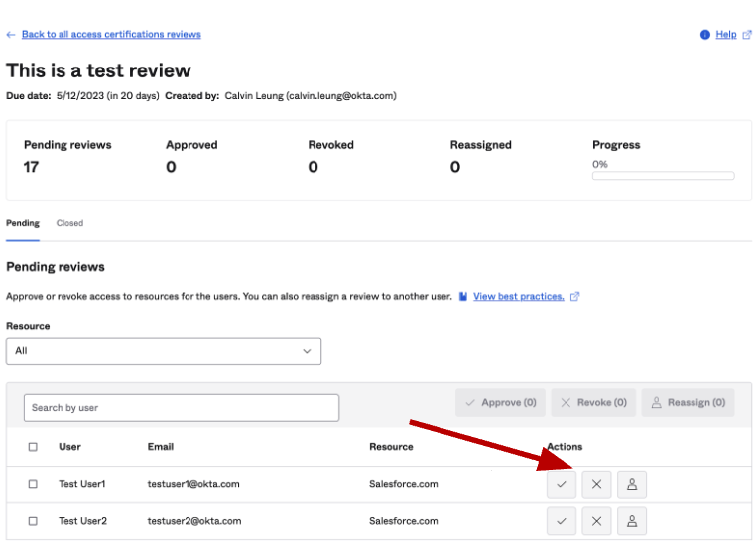This screenshot has width=756, height=544.
Task: Reassign Test User1 review with person icon
Action: [632, 484]
